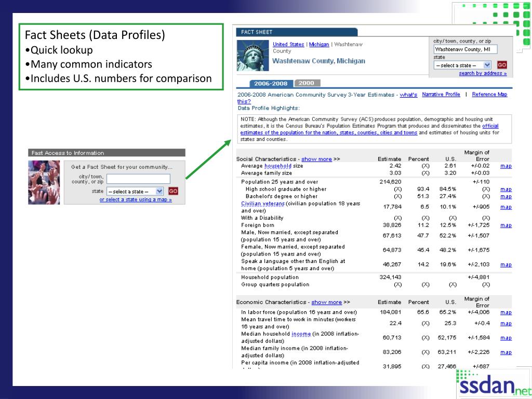
Task: Open map for Foreign born row
Action: [506, 225]
